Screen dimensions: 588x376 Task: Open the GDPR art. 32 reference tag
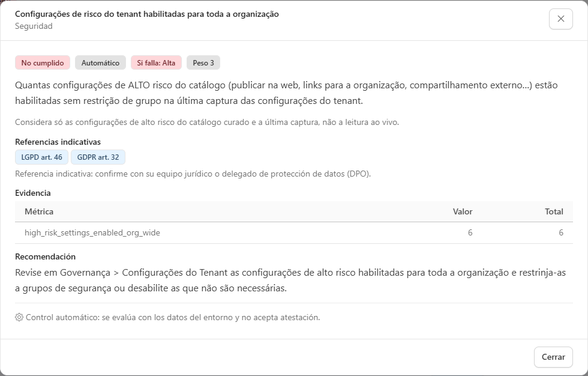[98, 157]
